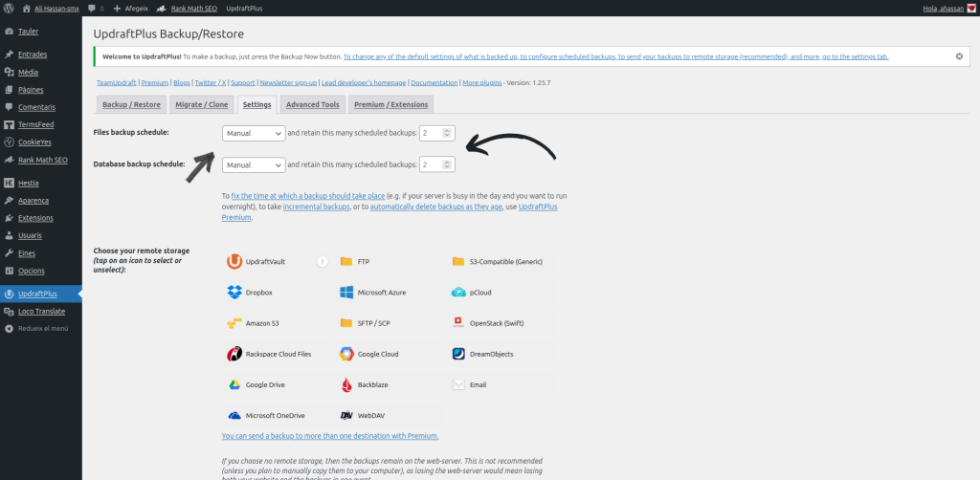Choose Dropbox as remote storage
Screen dimensions: 980x480
point(235,292)
